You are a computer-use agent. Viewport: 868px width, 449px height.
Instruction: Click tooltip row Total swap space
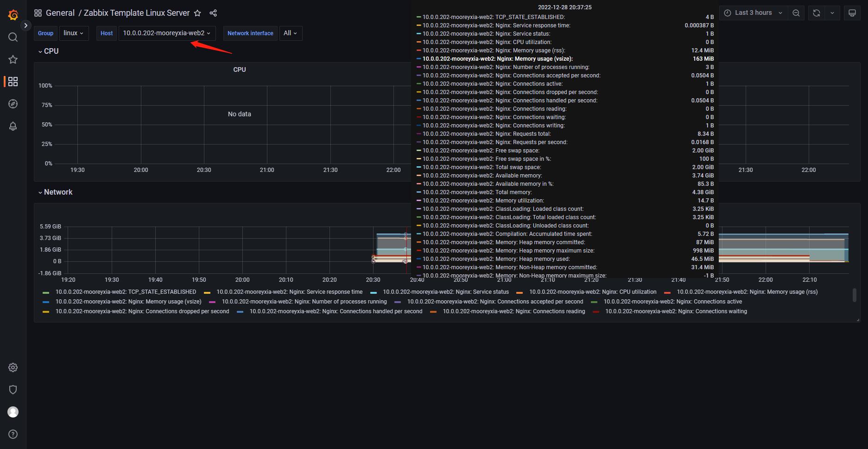(x=565, y=167)
